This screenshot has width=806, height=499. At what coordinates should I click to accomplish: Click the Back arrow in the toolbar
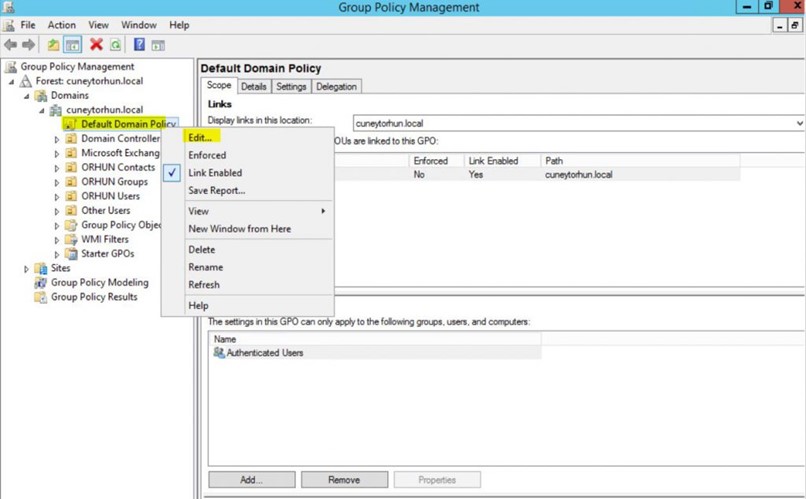tap(11, 45)
